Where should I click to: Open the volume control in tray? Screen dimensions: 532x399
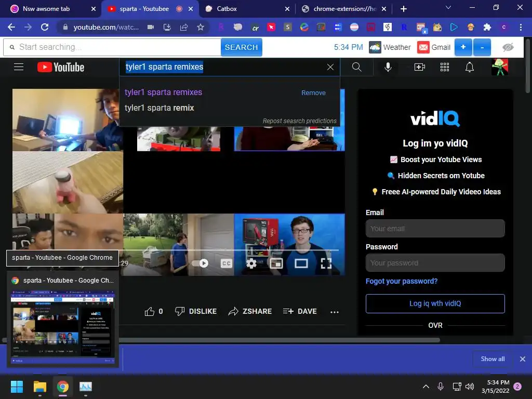pyautogui.click(x=470, y=387)
